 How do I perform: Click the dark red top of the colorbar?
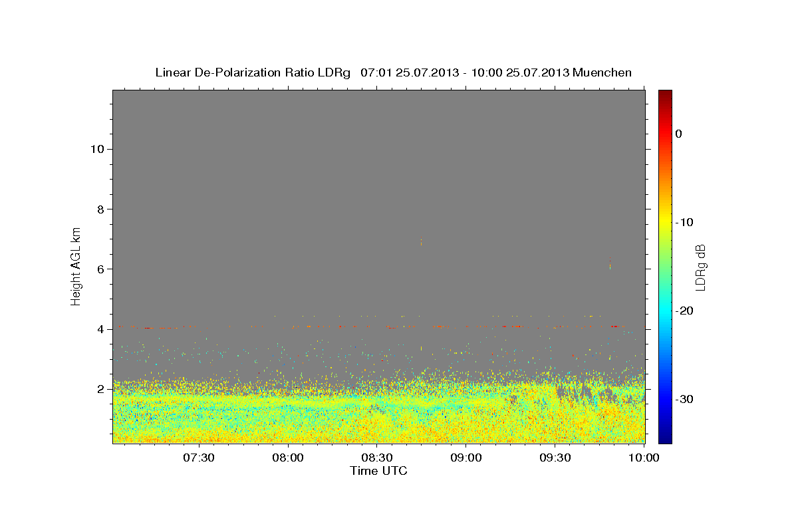click(x=665, y=94)
